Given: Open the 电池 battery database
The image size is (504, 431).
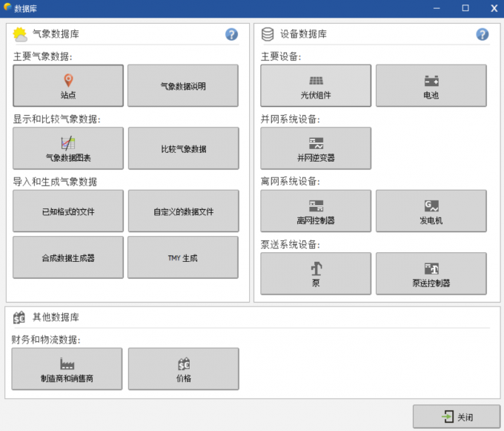Looking at the screenshot, I should tap(431, 85).
